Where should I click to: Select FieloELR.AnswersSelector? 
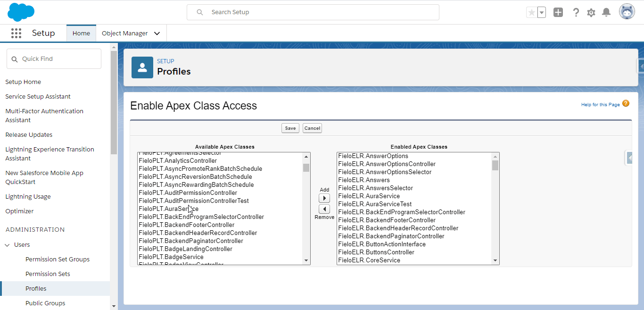click(376, 188)
